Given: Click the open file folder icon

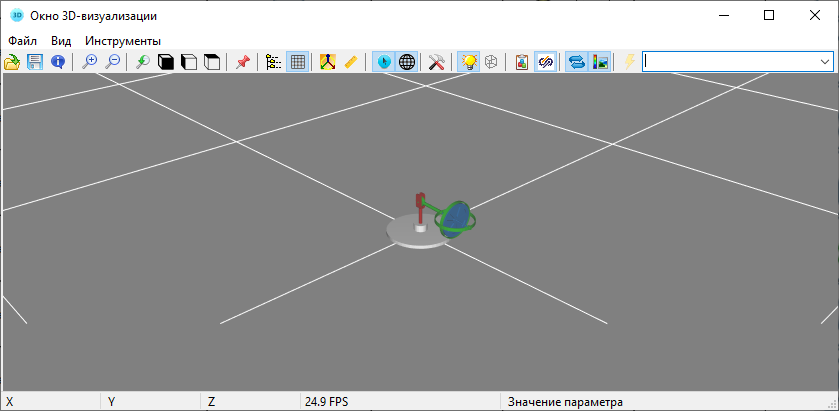Looking at the screenshot, I should tap(12, 62).
